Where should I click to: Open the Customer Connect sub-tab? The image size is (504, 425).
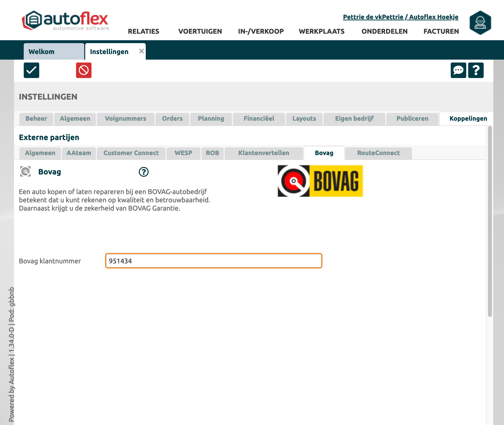tap(131, 153)
